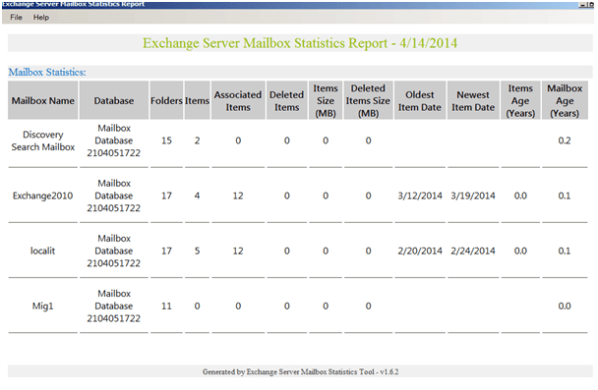The image size is (598, 390).
Task: Click Oldest Item Date 3/12/2014
Action: 420,196
